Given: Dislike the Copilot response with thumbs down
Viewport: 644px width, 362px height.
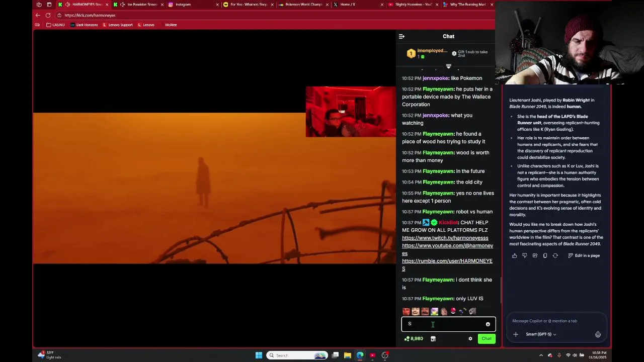Looking at the screenshot, I should pos(524,256).
